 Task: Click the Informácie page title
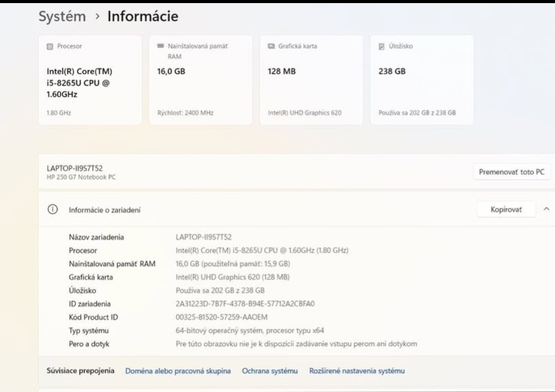[x=143, y=17]
